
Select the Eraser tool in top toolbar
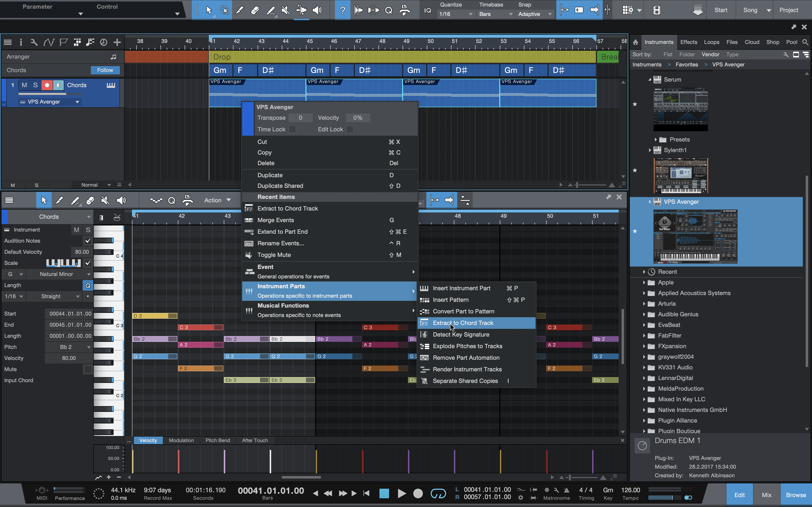pyautogui.click(x=255, y=10)
